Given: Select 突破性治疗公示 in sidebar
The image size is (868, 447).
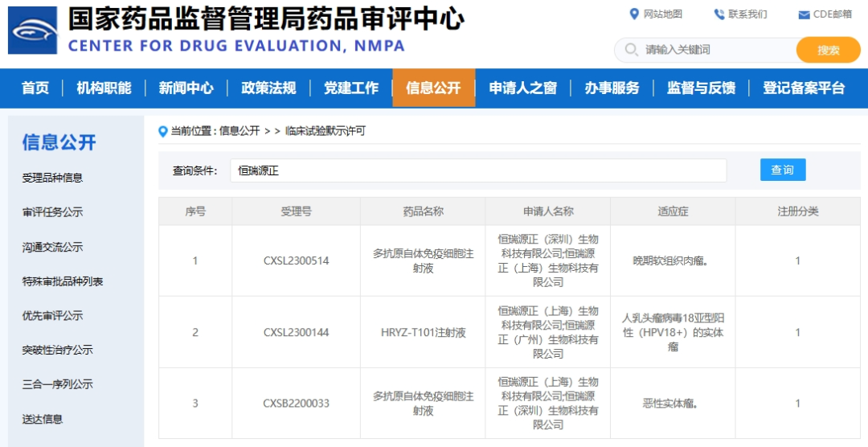Looking at the screenshot, I should 58,350.
